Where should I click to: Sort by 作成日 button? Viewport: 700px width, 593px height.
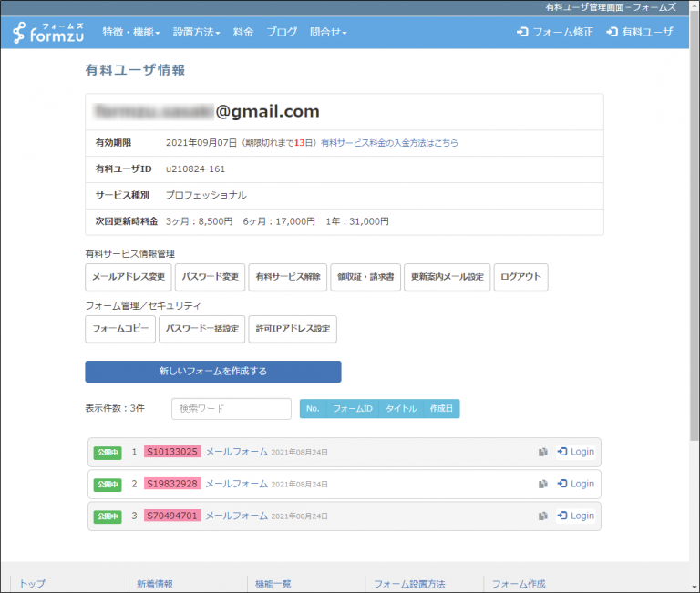tap(441, 409)
